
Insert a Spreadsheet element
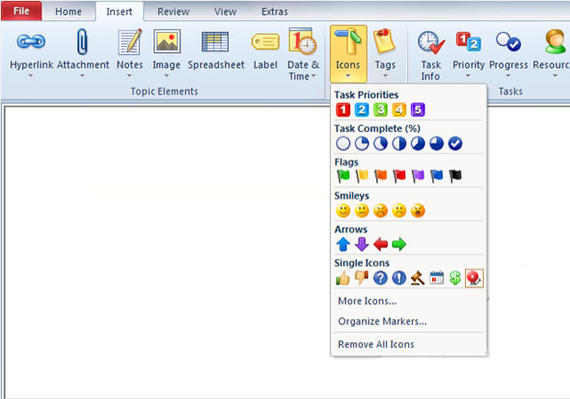216,51
